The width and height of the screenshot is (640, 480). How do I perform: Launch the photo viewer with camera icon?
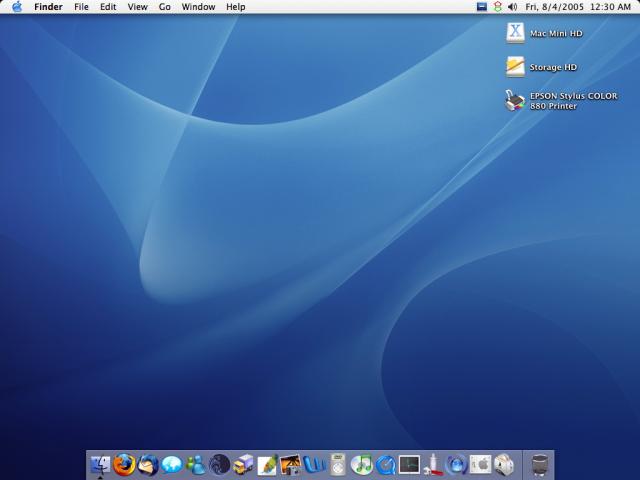[x=291, y=464]
